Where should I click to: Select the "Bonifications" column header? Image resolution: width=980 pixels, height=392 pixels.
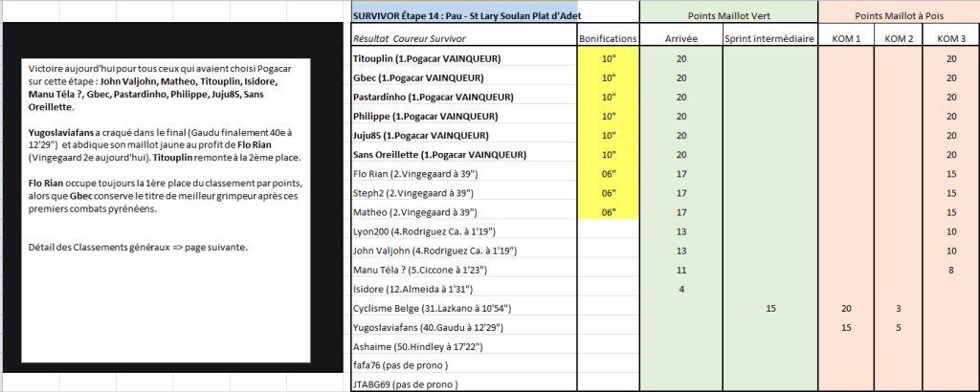pyautogui.click(x=608, y=39)
